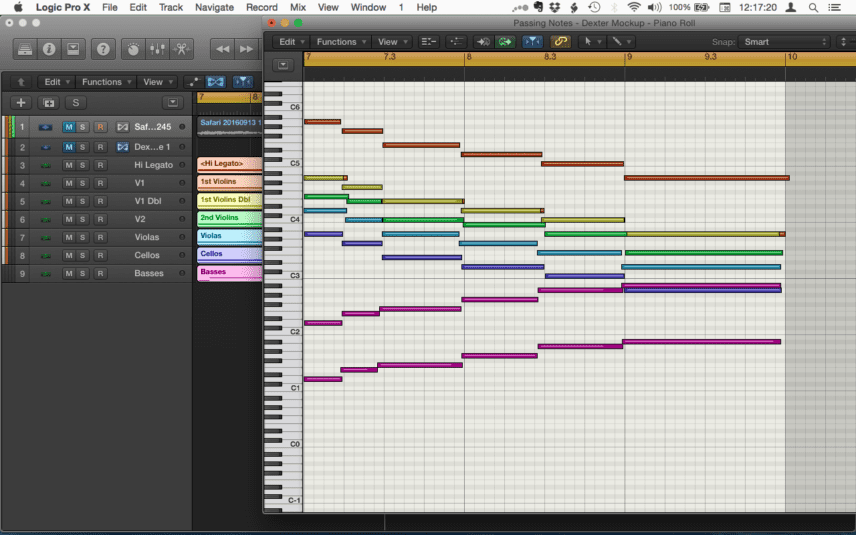This screenshot has height=535, width=856.
Task: Open the Snap Smart dropdown
Action: [x=784, y=42]
